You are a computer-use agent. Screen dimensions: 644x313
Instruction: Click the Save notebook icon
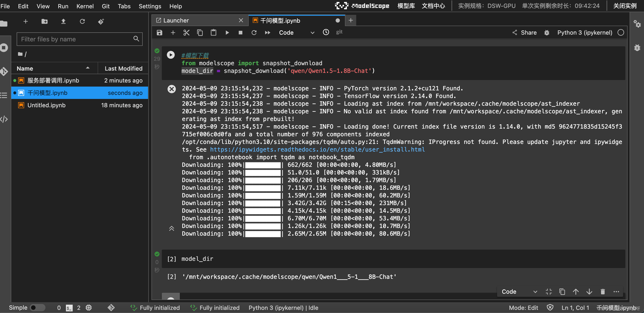pyautogui.click(x=160, y=32)
